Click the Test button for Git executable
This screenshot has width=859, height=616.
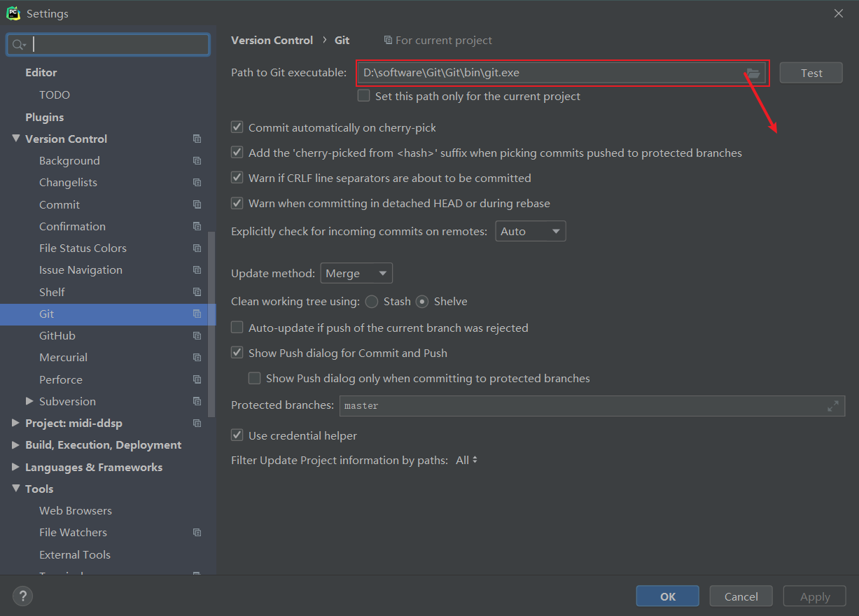click(811, 73)
